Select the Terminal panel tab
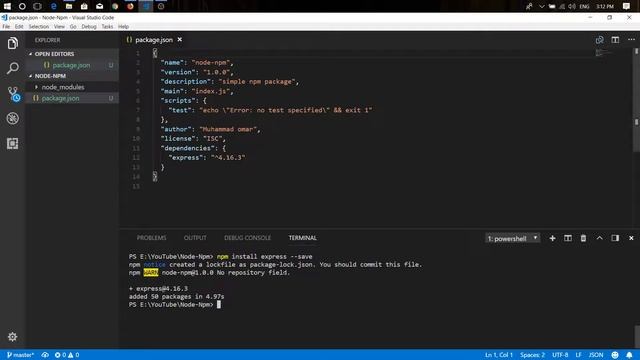Image resolution: width=640 pixels, height=360 pixels. (x=302, y=238)
